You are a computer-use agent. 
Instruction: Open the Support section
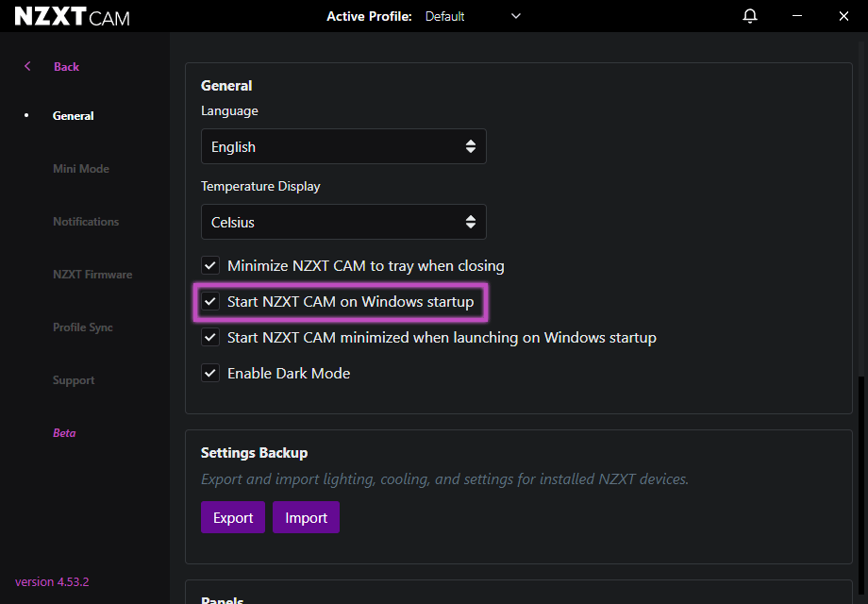74,379
